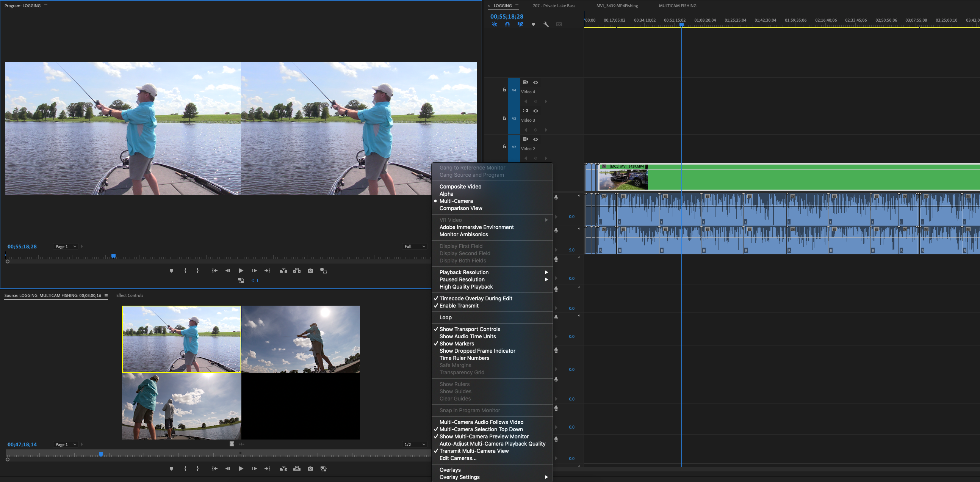Enable Show Dropped Frame Indicator in the menu
This screenshot has width=980, height=482.
point(477,351)
